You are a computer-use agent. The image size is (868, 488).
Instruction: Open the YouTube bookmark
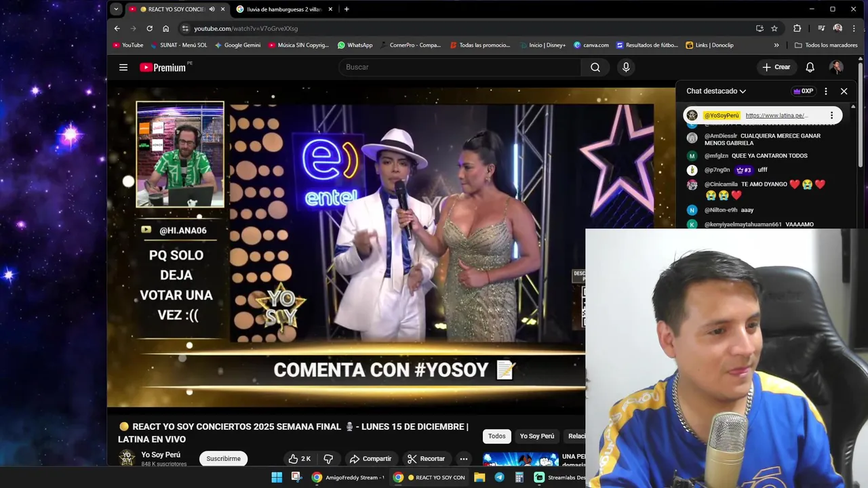click(x=128, y=45)
